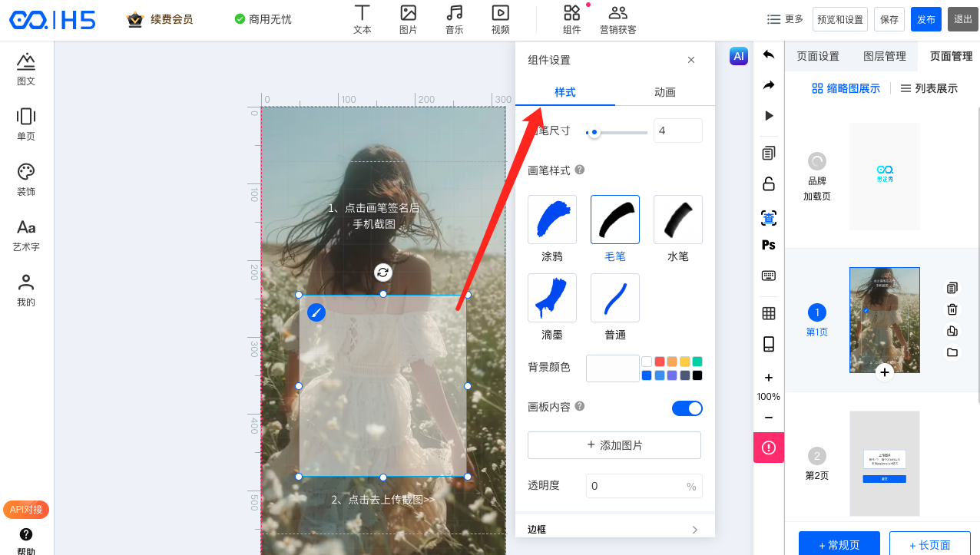Open the 更多 more menu
Screen dimensions: 980x555
[x=785, y=19]
